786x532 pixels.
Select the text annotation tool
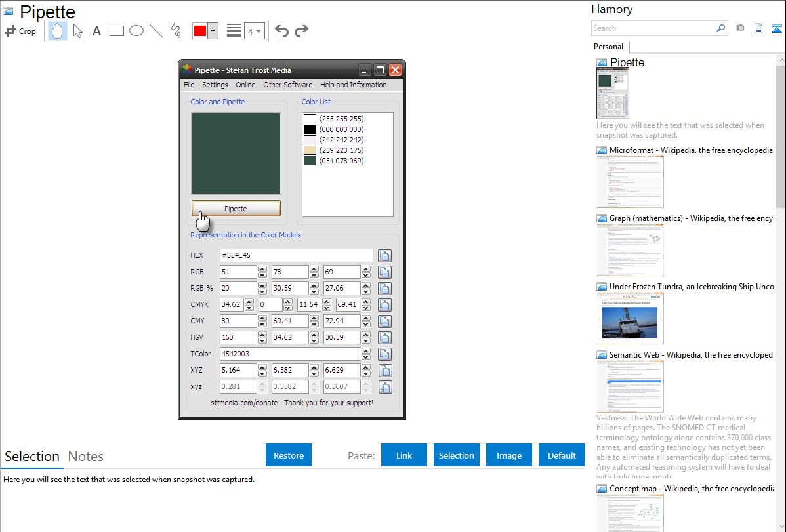96,31
